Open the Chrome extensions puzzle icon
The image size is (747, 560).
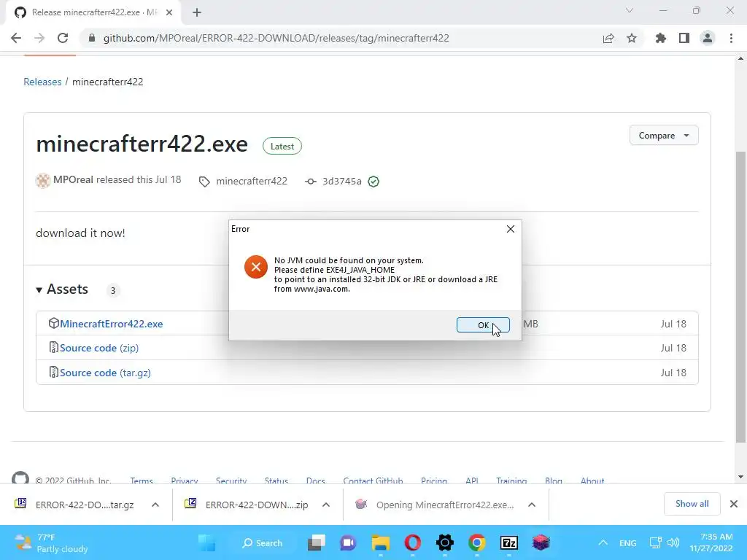661,38
